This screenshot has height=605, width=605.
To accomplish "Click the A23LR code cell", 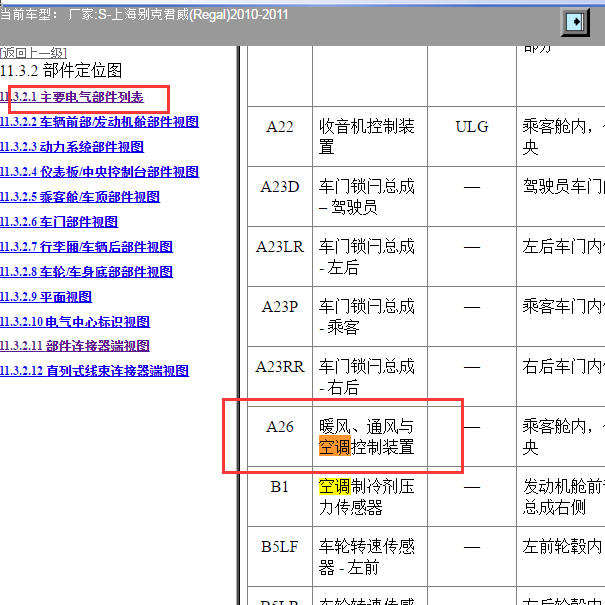I will [x=280, y=257].
